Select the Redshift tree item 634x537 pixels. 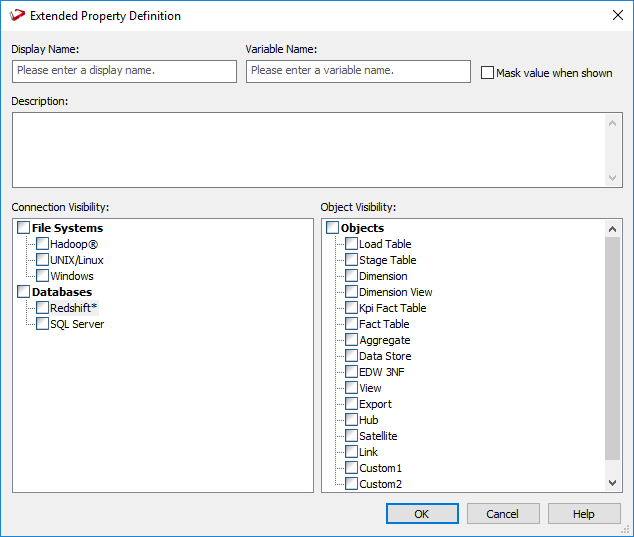click(x=73, y=308)
